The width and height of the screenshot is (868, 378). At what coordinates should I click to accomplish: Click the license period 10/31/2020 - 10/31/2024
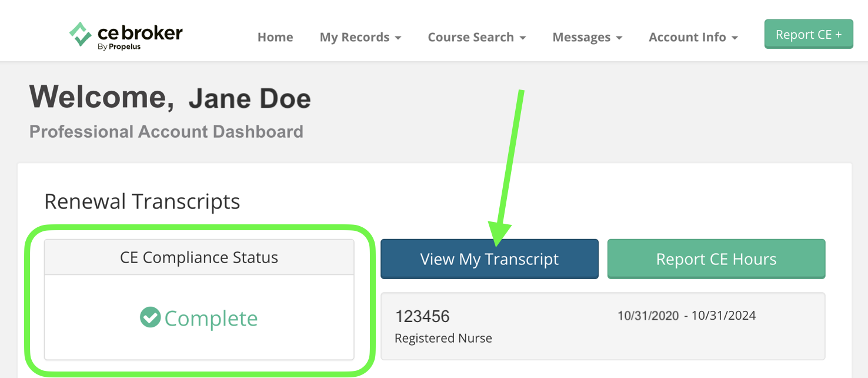click(x=686, y=316)
